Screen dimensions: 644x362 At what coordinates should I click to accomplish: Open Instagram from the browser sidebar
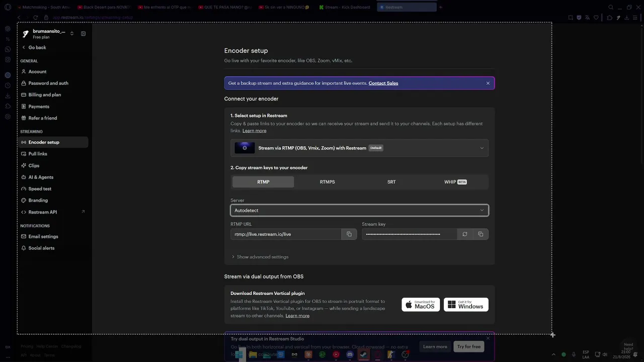(x=8, y=59)
